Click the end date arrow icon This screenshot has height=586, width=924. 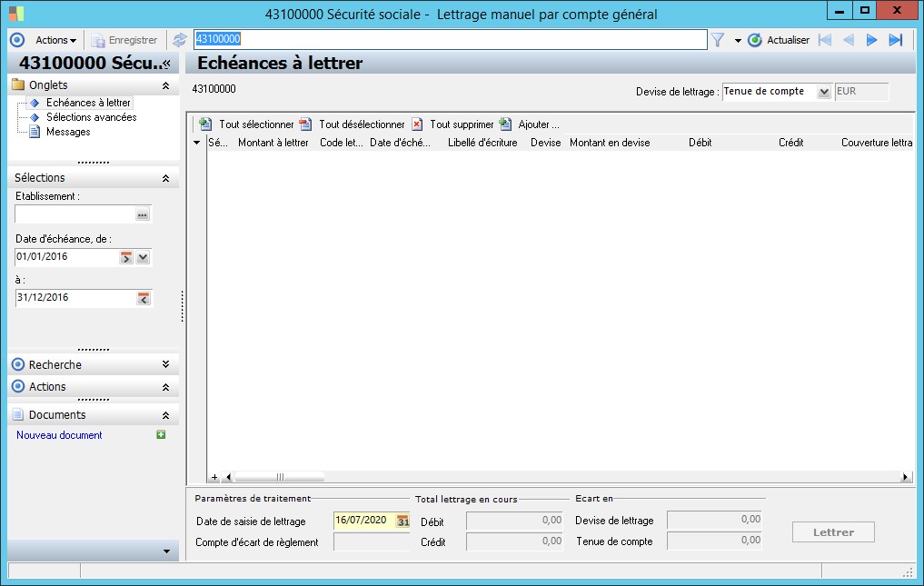pyautogui.click(x=144, y=298)
